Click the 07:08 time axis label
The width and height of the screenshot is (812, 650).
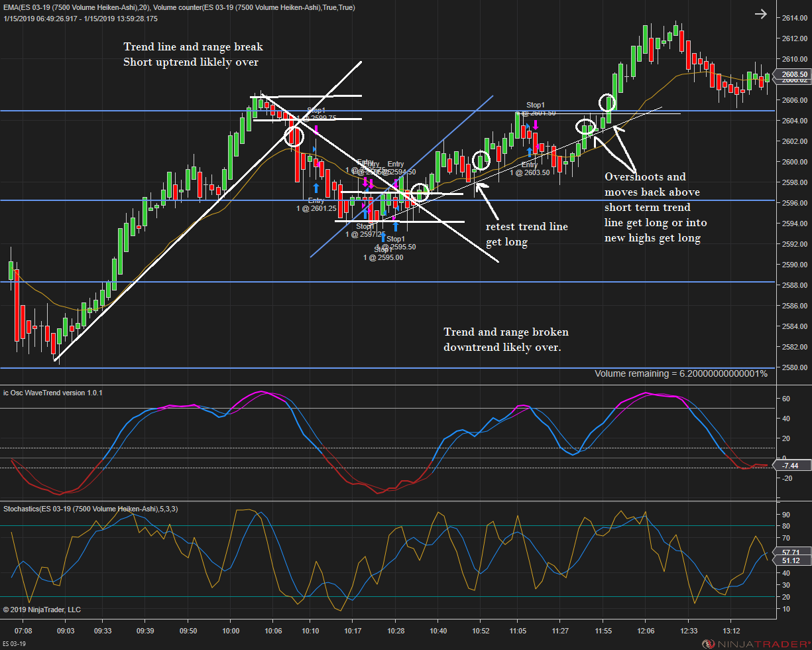coord(23,631)
